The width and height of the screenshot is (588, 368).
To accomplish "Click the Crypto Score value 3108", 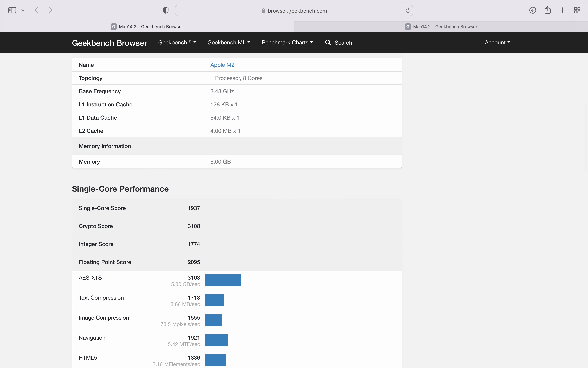I will (x=194, y=226).
